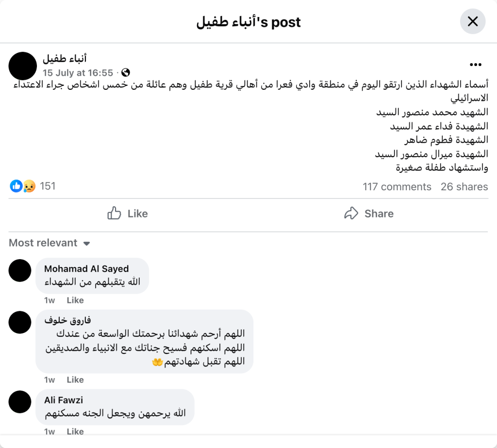Open the 151 reactions count

[48, 186]
